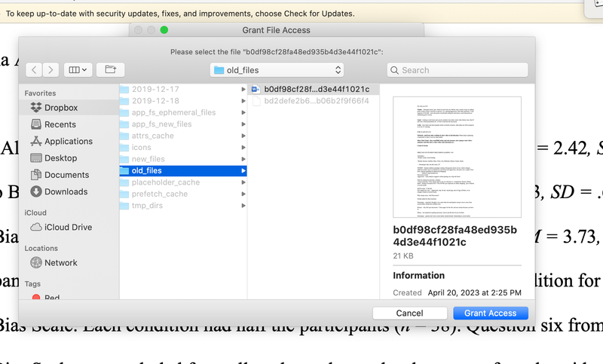Click the Check for Updates notification bar
This screenshot has width=603, height=364.
[x=292, y=14]
